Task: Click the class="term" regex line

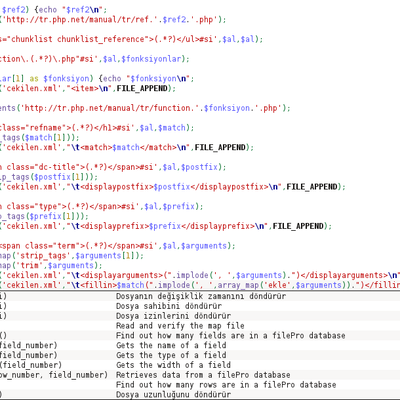Action: tap(118, 246)
